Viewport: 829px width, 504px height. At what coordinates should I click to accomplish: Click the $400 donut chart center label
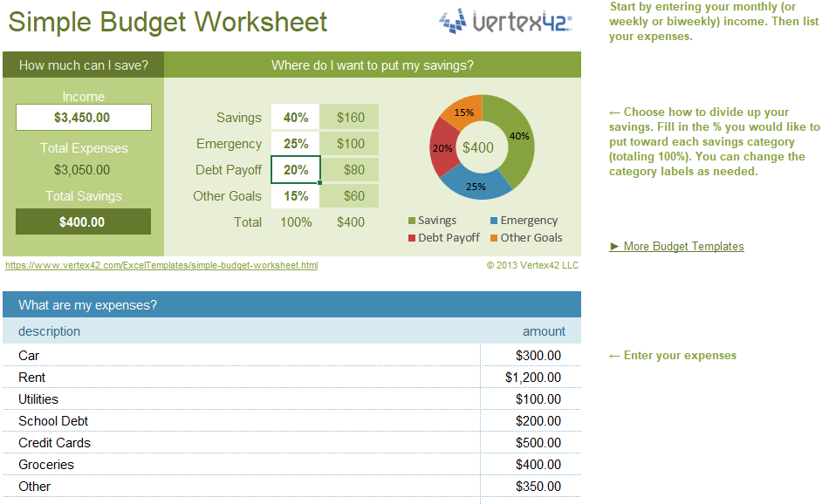478,147
